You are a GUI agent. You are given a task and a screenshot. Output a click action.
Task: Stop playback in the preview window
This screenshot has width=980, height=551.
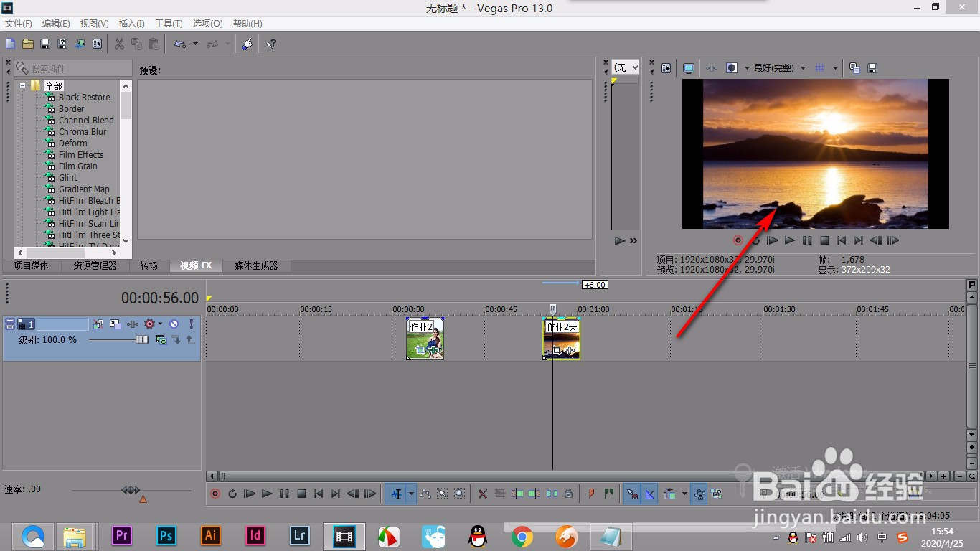[x=824, y=240]
